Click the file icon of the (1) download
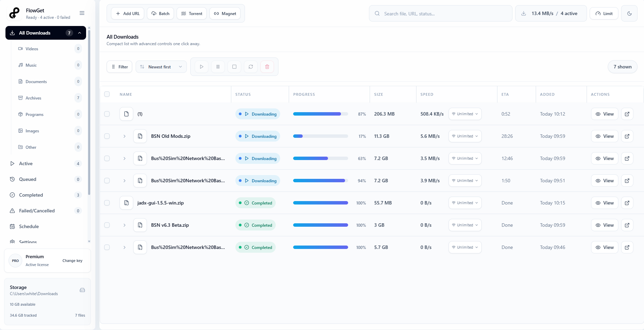This screenshot has width=644, height=330. coord(126,114)
